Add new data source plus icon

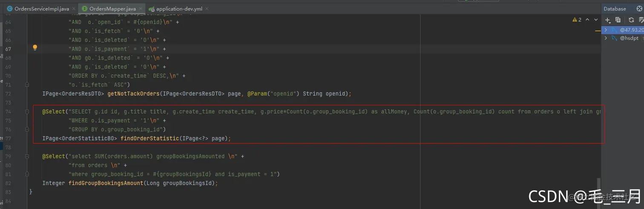[x=608, y=20]
